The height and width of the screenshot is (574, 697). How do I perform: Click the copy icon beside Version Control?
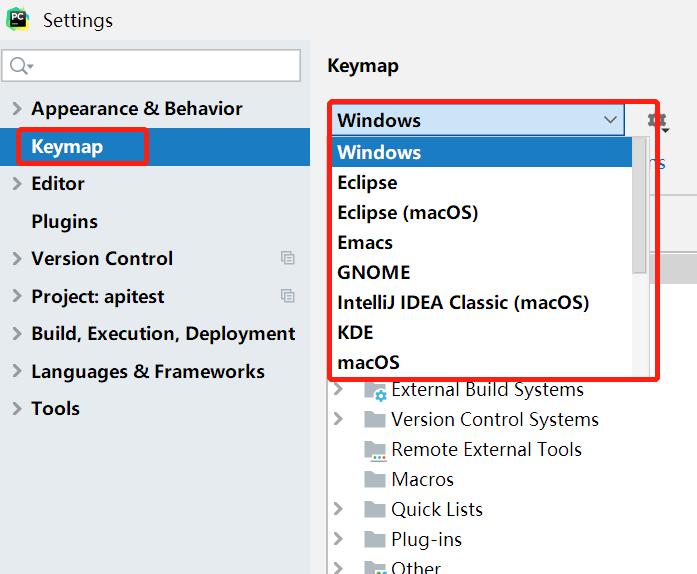tap(288, 259)
